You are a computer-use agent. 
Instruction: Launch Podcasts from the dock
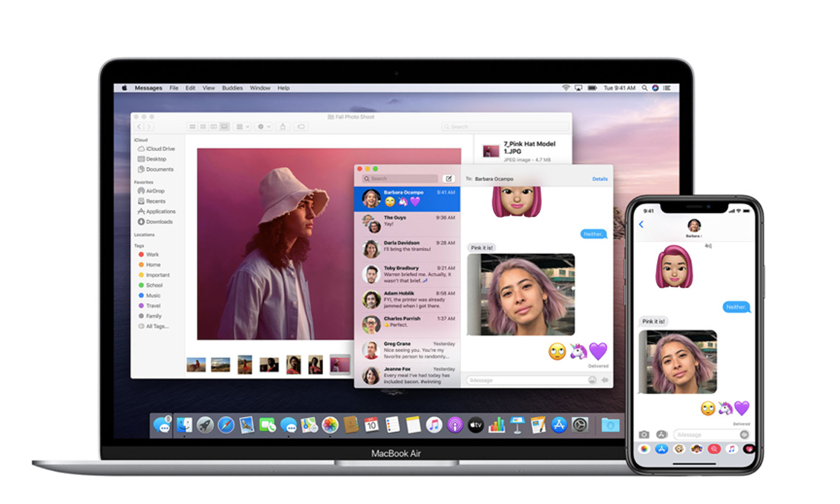455,424
